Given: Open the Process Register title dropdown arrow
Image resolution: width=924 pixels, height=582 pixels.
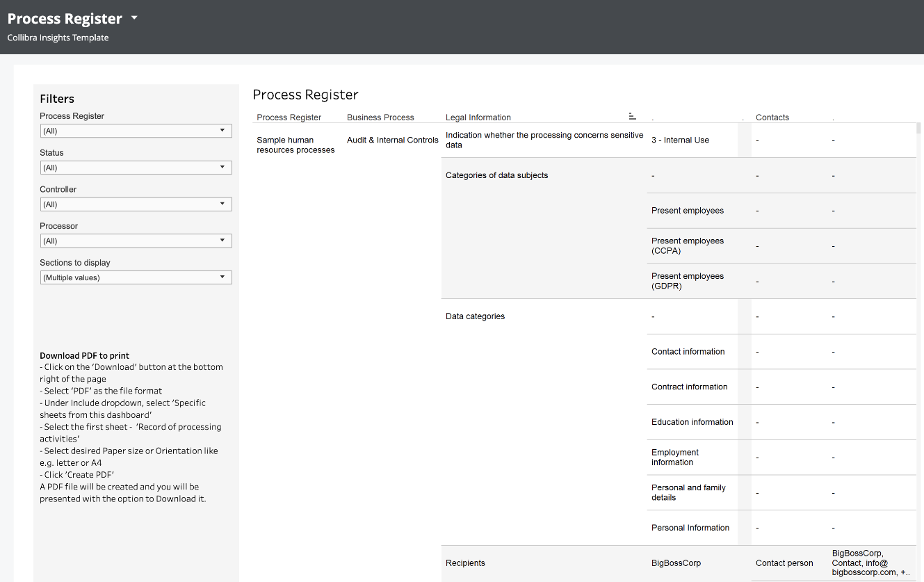Looking at the screenshot, I should point(134,18).
